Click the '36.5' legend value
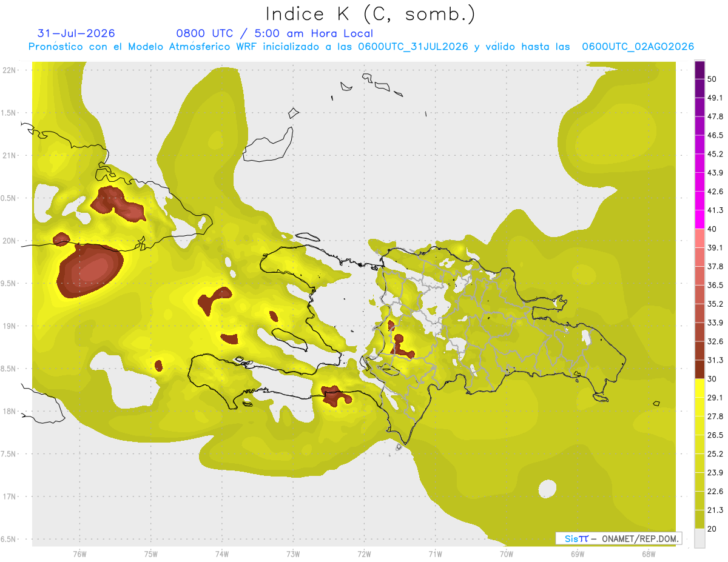Screen dimensions: 728x562 click(715, 285)
